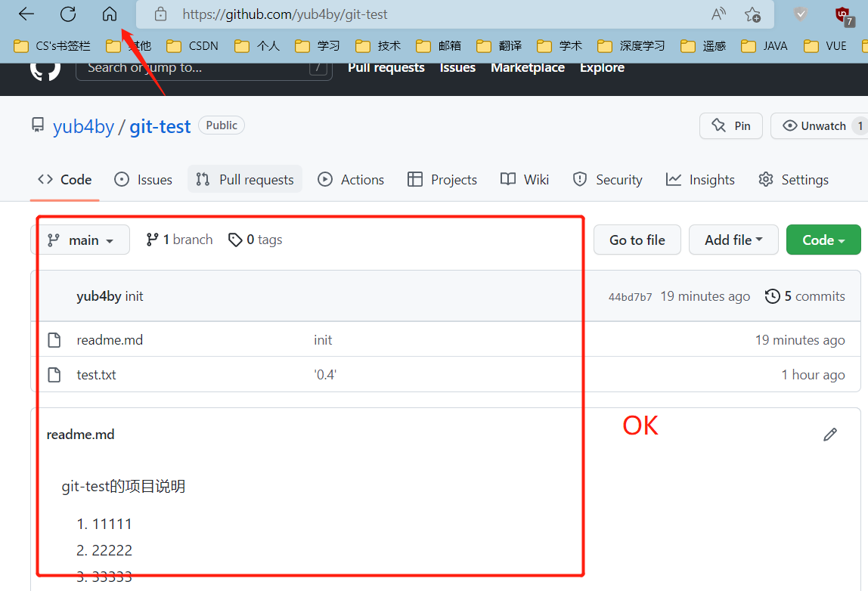The height and width of the screenshot is (591, 868).
Task: Open the 邮箱 bookmark folder
Action: pos(438,46)
